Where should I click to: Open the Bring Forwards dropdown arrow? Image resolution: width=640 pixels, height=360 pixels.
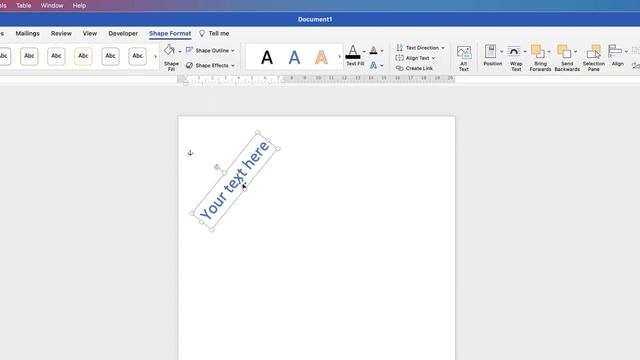coord(549,52)
